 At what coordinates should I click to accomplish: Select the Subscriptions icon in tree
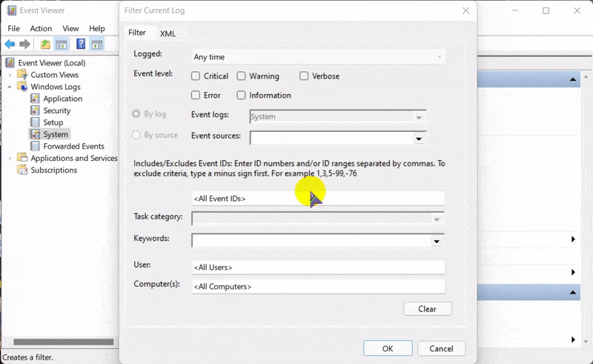tap(22, 170)
